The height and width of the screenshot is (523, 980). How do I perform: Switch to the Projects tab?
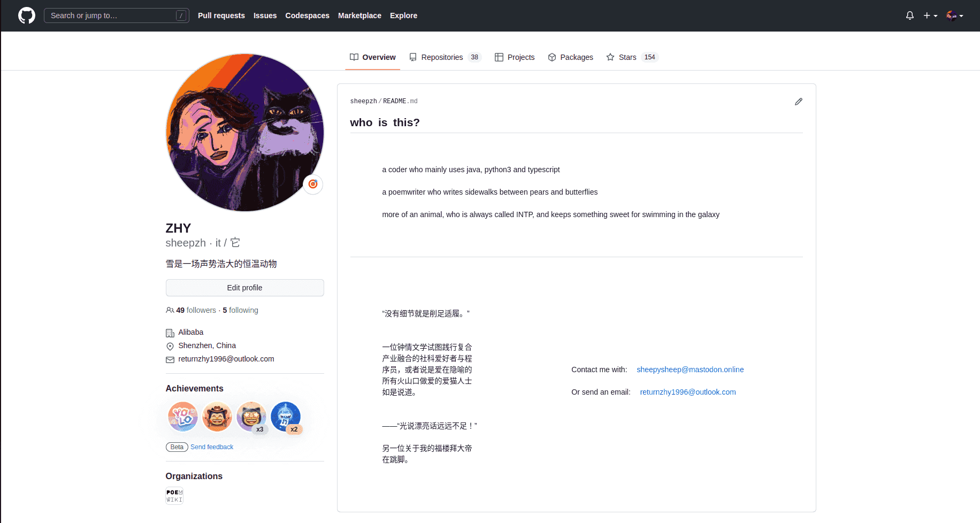pyautogui.click(x=515, y=57)
